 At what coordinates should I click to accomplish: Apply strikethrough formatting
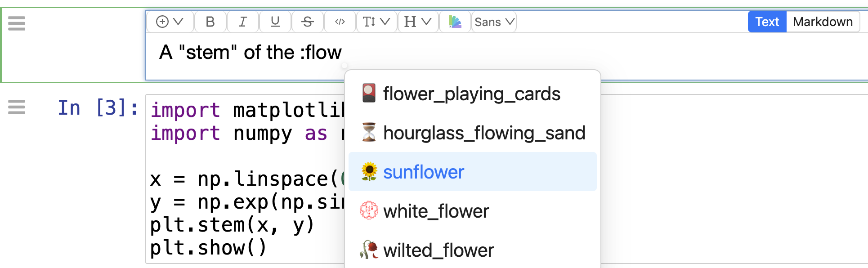click(x=308, y=22)
